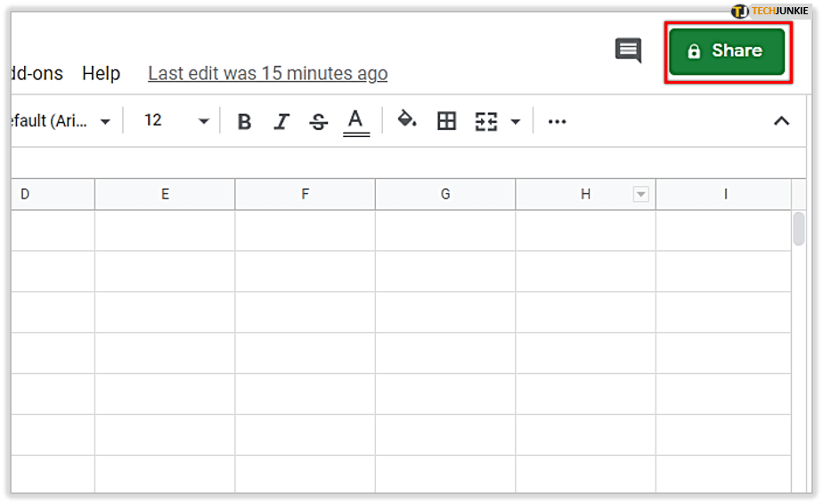Select column F header
Image resolution: width=823 pixels, height=504 pixels.
pos(306,194)
